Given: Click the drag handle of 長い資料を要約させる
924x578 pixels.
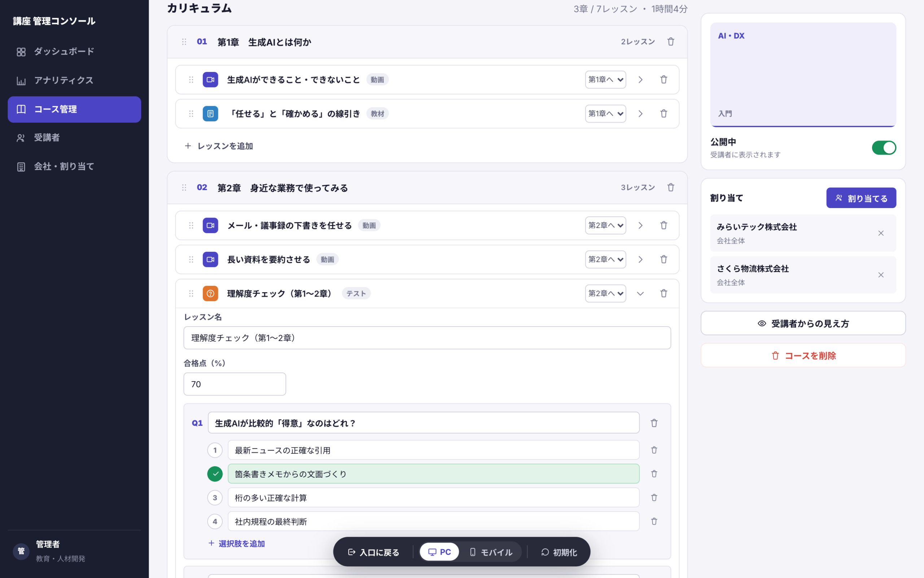Looking at the screenshot, I should pos(191,259).
